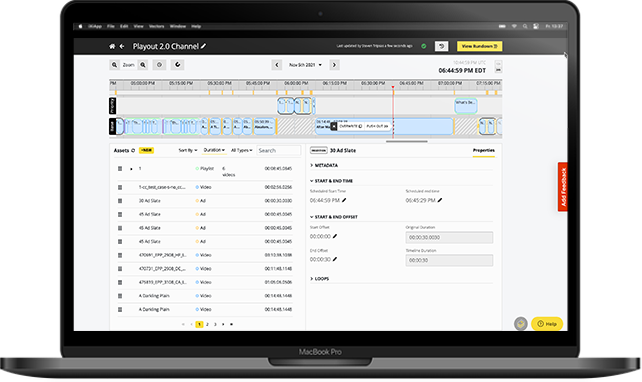
Task: Open the All Types filter dropdown
Action: 242,150
